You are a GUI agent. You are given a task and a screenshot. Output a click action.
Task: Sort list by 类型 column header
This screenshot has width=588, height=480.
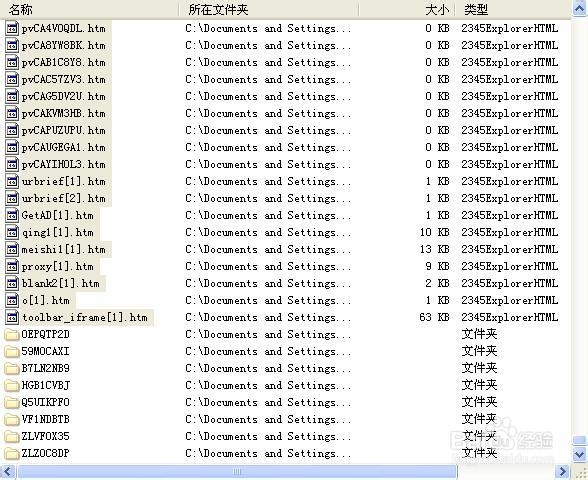513,9
